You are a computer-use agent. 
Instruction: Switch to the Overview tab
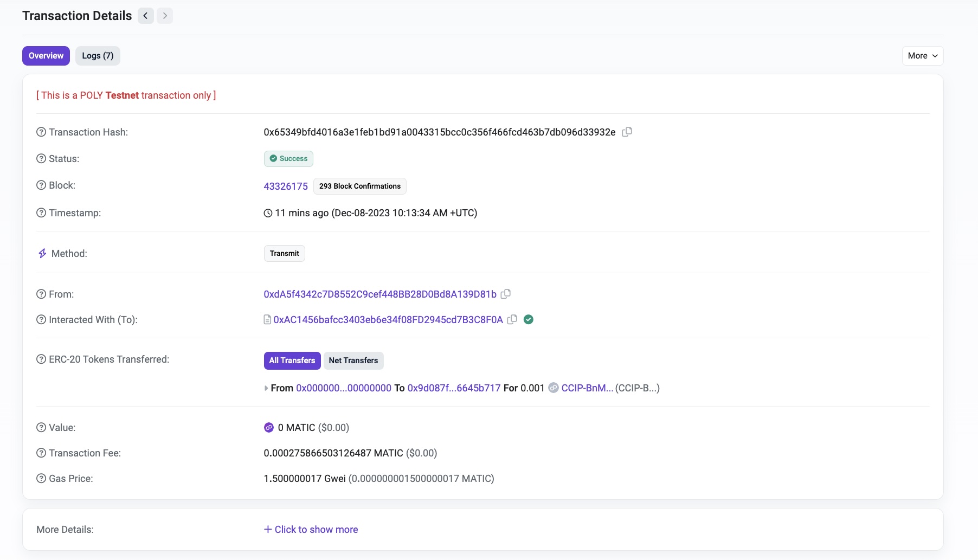click(x=46, y=56)
